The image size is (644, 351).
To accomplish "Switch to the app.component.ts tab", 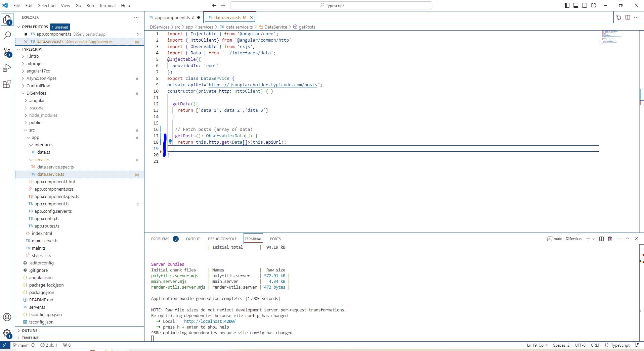I will pos(174,17).
